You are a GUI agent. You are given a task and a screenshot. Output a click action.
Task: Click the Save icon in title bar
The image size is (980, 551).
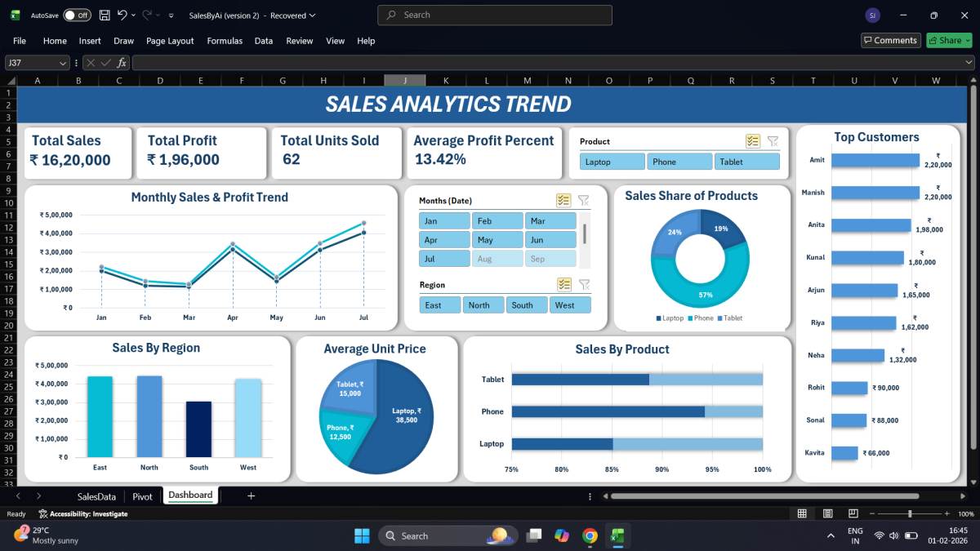pyautogui.click(x=105, y=16)
